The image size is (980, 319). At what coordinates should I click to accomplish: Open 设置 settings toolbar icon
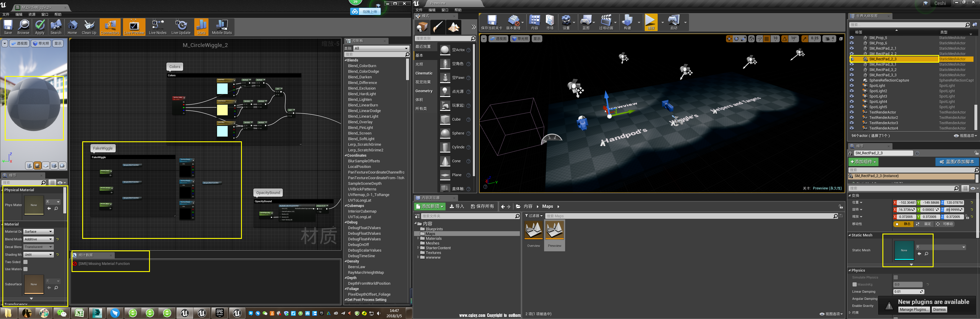(x=566, y=22)
